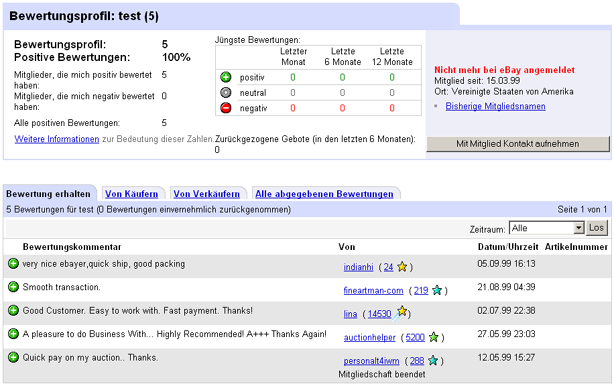This screenshot has height=386, width=614.
Task: Click the 'Letzte 12 Monate' column header
Action: pos(392,57)
